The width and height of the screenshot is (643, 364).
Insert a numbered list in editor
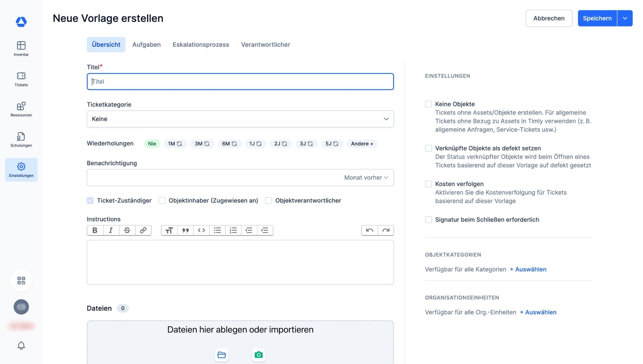click(x=233, y=230)
